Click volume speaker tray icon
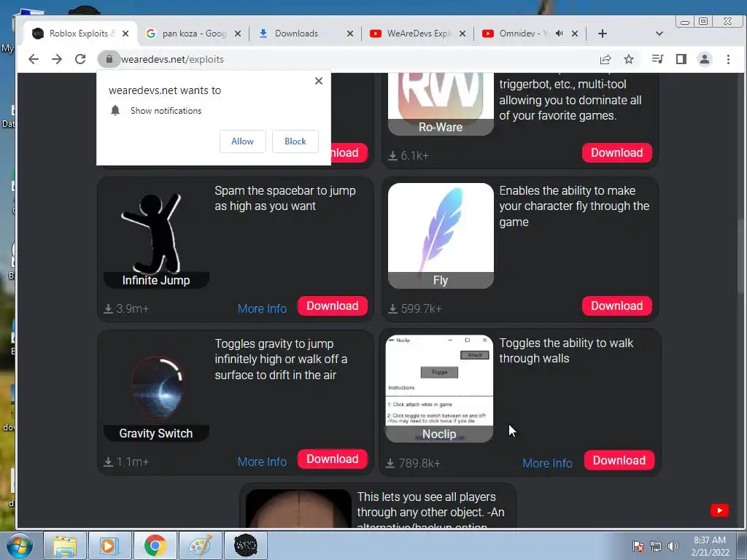Image resolution: width=747 pixels, height=560 pixels. 673,546
